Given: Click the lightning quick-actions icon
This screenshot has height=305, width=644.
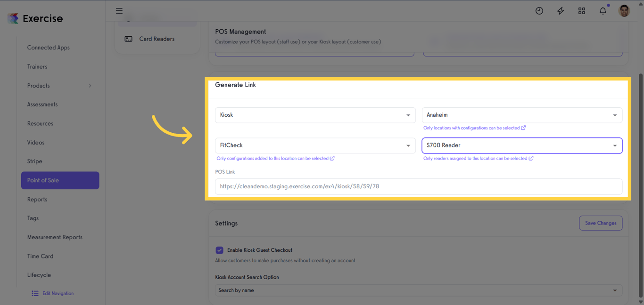Looking at the screenshot, I should click(561, 10).
